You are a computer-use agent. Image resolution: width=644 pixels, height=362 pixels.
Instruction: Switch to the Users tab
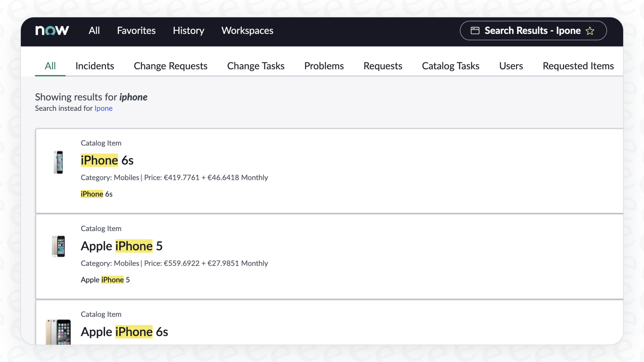pos(511,66)
